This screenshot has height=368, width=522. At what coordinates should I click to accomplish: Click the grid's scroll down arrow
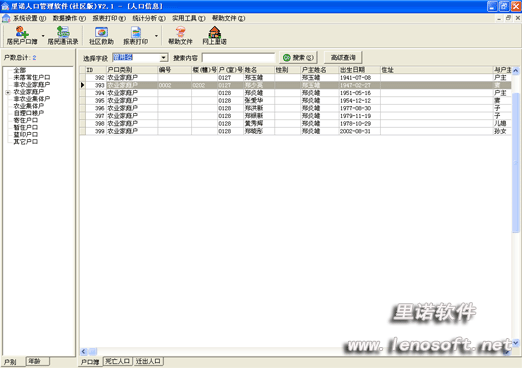pos(516,343)
